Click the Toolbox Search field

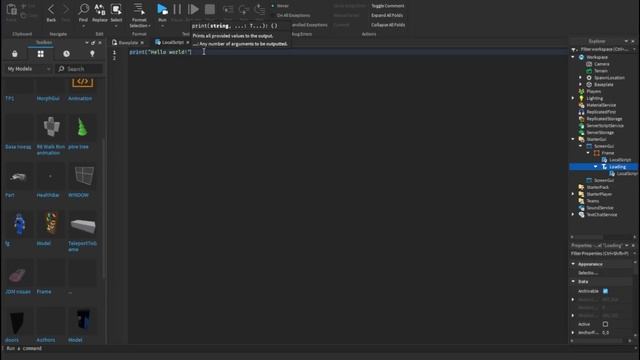(x=79, y=69)
